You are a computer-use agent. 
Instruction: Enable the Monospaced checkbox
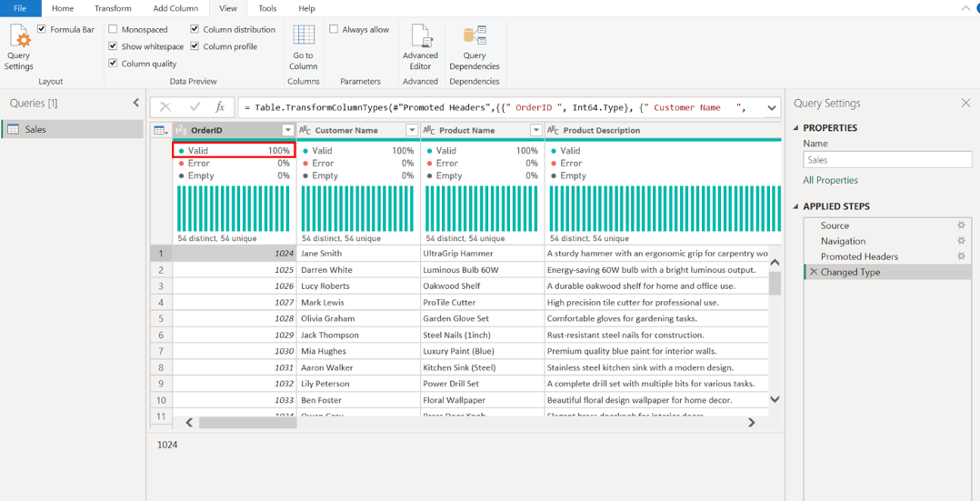(x=114, y=29)
